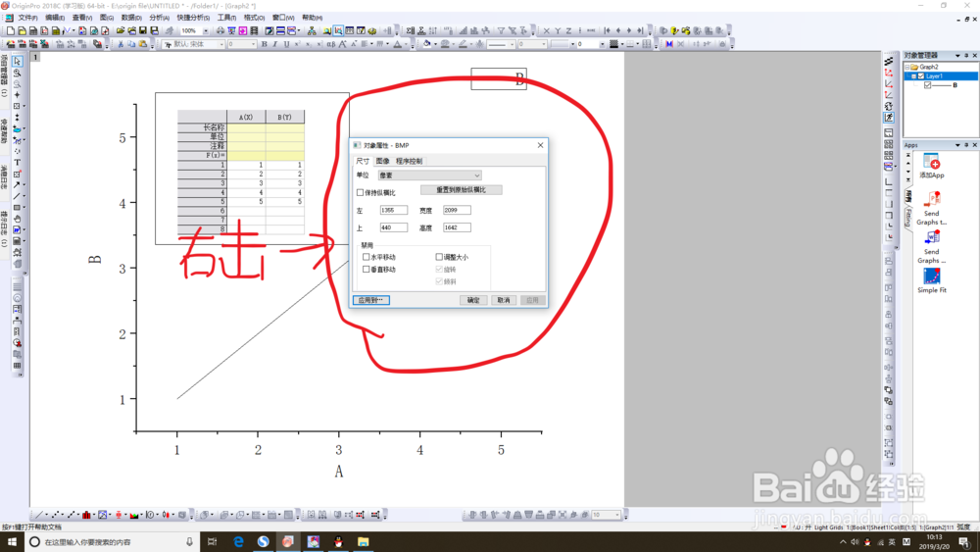Open the 编辑 menu
This screenshot has height=552, width=980.
[54, 18]
